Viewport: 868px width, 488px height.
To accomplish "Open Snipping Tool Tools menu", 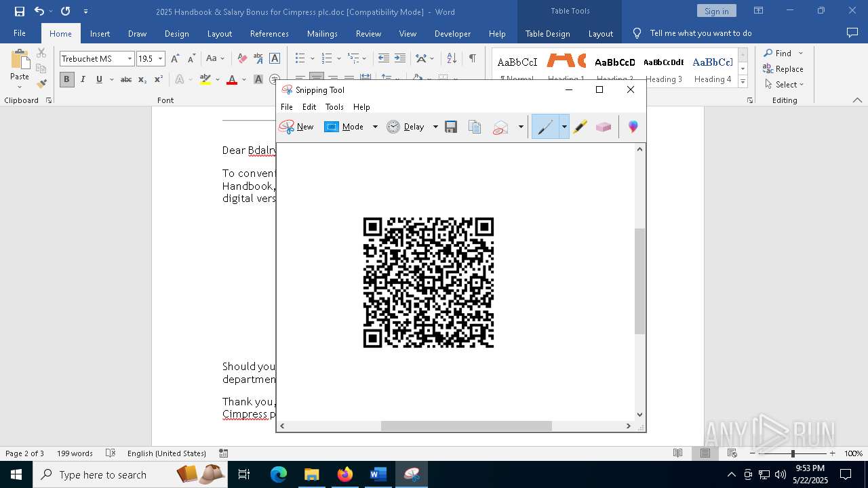I will pyautogui.click(x=334, y=107).
